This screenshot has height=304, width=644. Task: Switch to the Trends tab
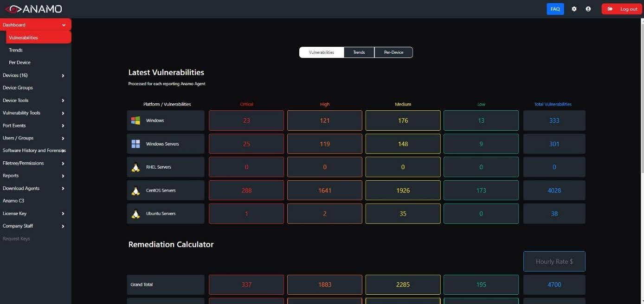coord(359,52)
